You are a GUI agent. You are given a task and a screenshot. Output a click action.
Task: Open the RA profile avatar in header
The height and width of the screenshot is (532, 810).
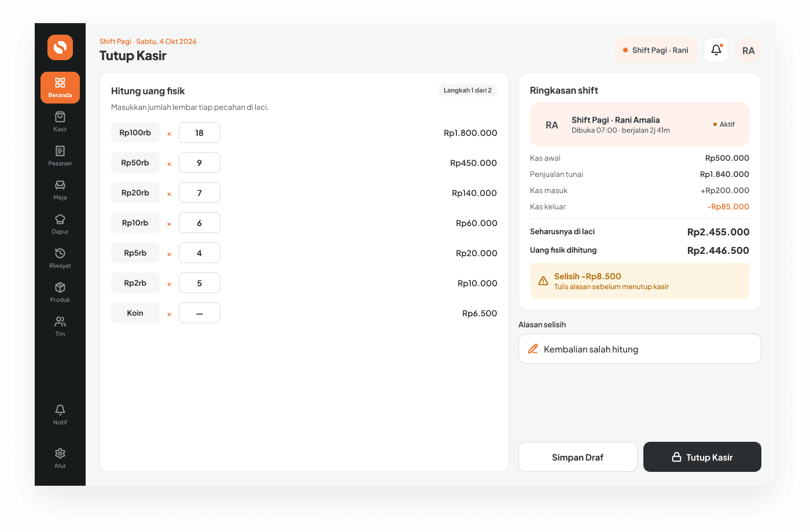(749, 50)
